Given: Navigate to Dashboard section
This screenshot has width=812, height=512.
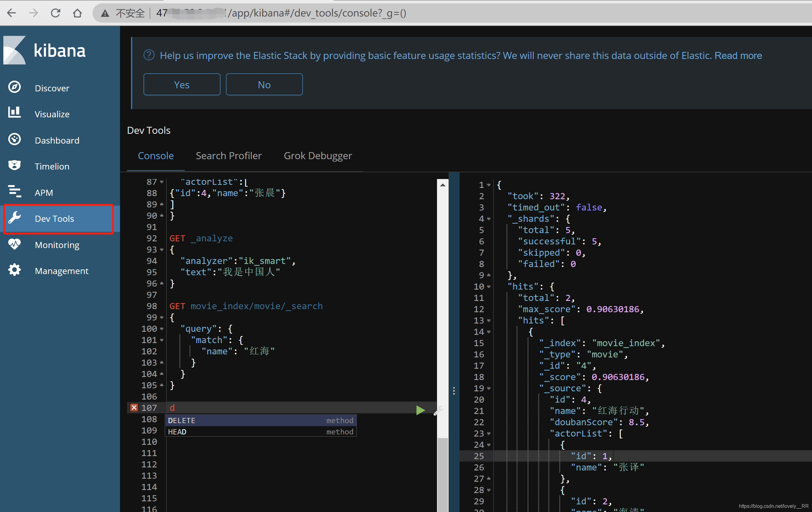Looking at the screenshot, I should (x=57, y=140).
